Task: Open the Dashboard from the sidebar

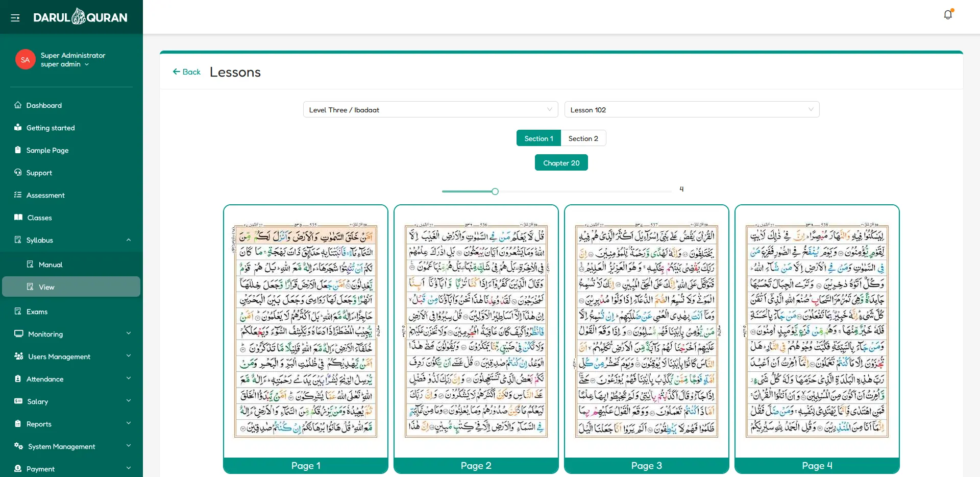Action: coord(18,105)
